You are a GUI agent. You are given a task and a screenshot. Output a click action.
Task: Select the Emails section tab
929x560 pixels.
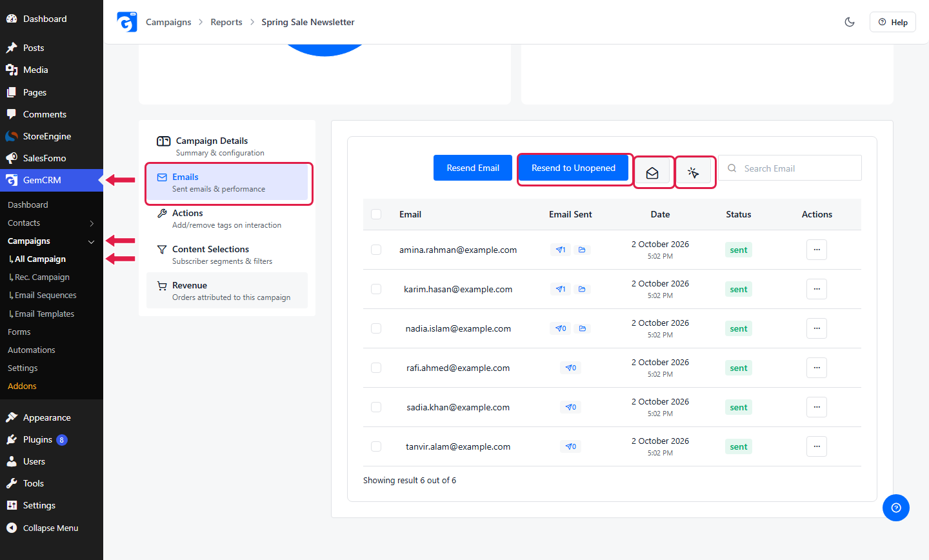pyautogui.click(x=227, y=183)
